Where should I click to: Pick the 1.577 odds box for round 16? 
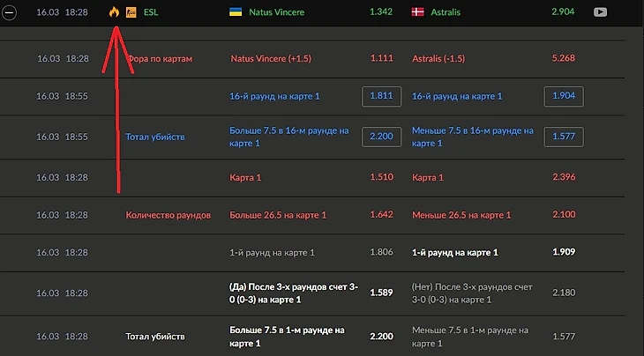(562, 136)
